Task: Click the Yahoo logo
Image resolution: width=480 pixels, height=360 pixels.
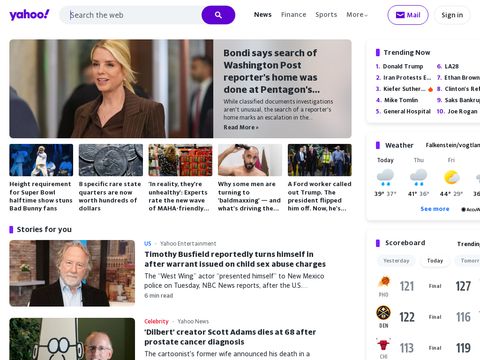Action: pyautogui.click(x=29, y=15)
